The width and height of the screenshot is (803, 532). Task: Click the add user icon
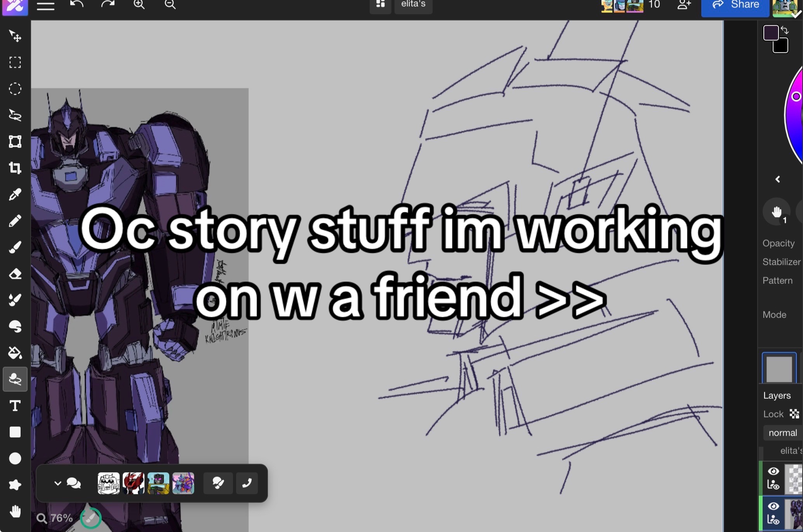[x=684, y=5]
